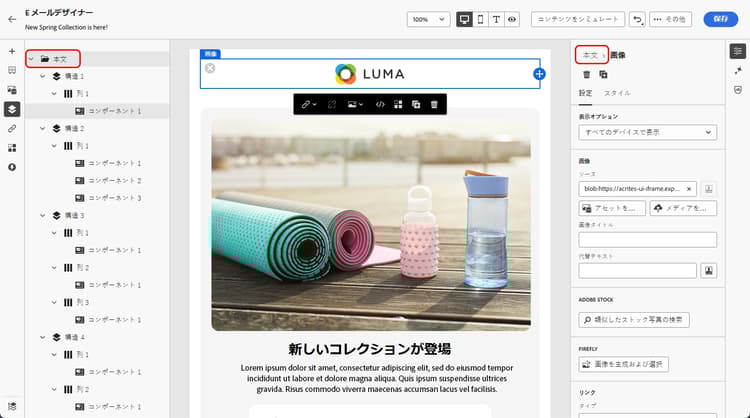
Task: Collapse the 構造 3 node chevron
Action: coord(43,216)
